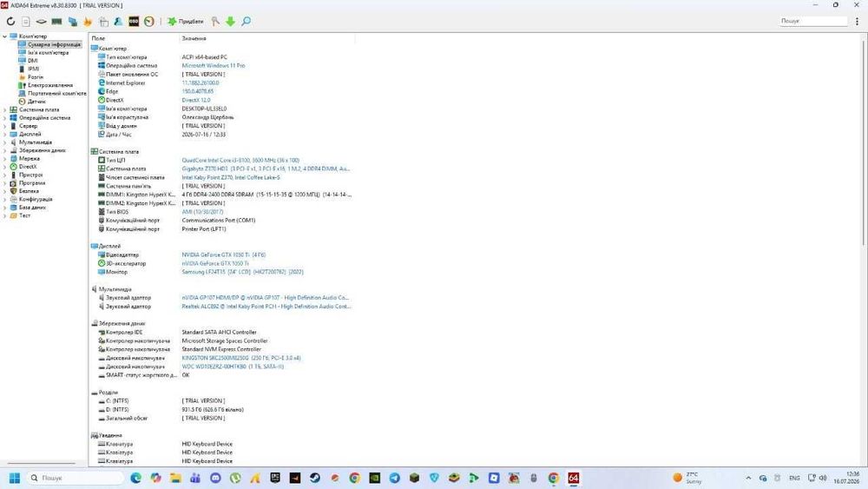
Task: Expand the Мультимедіа tree node
Action: tap(5, 142)
